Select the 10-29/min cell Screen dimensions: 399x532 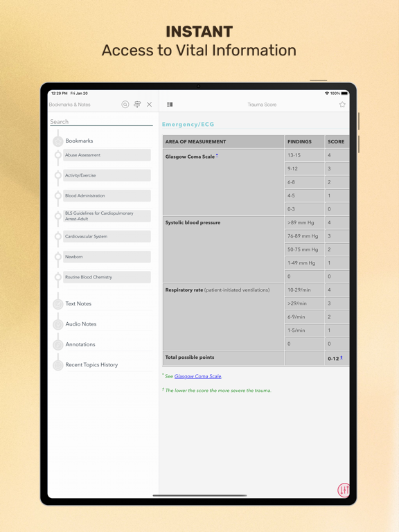[x=304, y=290]
